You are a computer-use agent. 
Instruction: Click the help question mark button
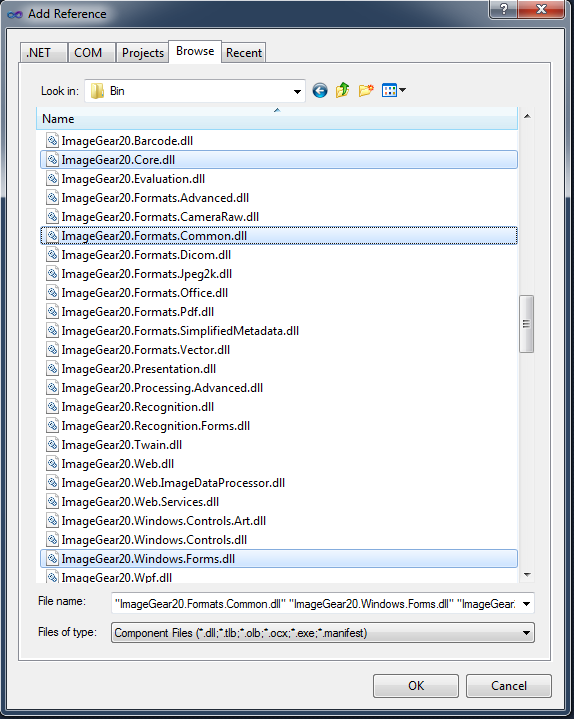[x=503, y=9]
